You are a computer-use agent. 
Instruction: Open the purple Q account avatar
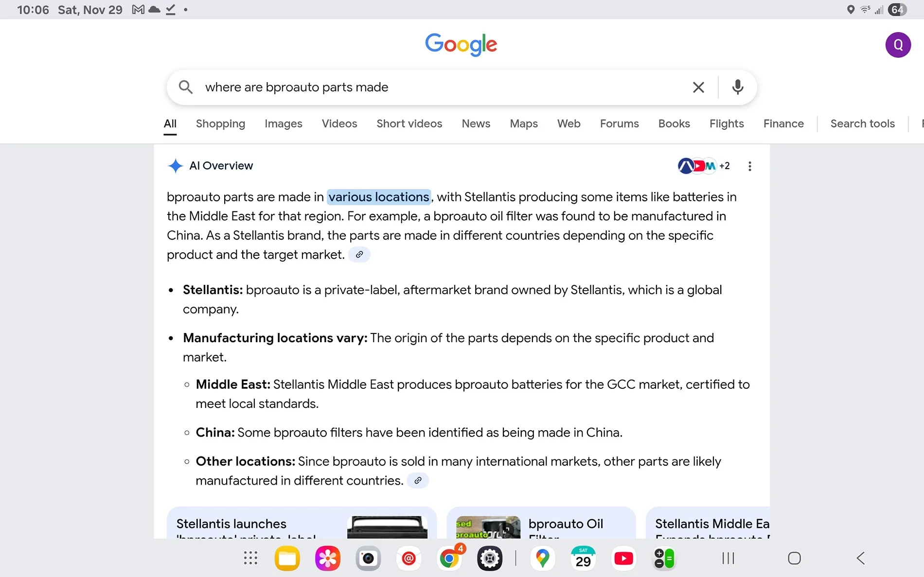[898, 45]
